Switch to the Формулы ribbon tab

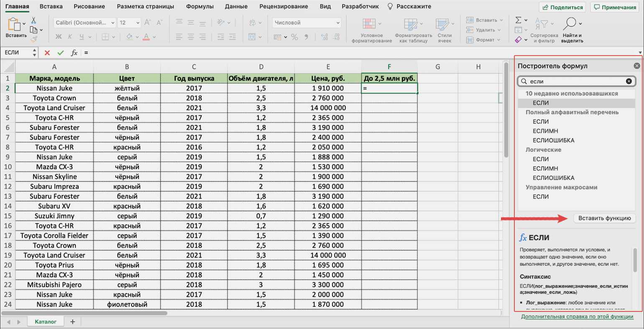[199, 6]
